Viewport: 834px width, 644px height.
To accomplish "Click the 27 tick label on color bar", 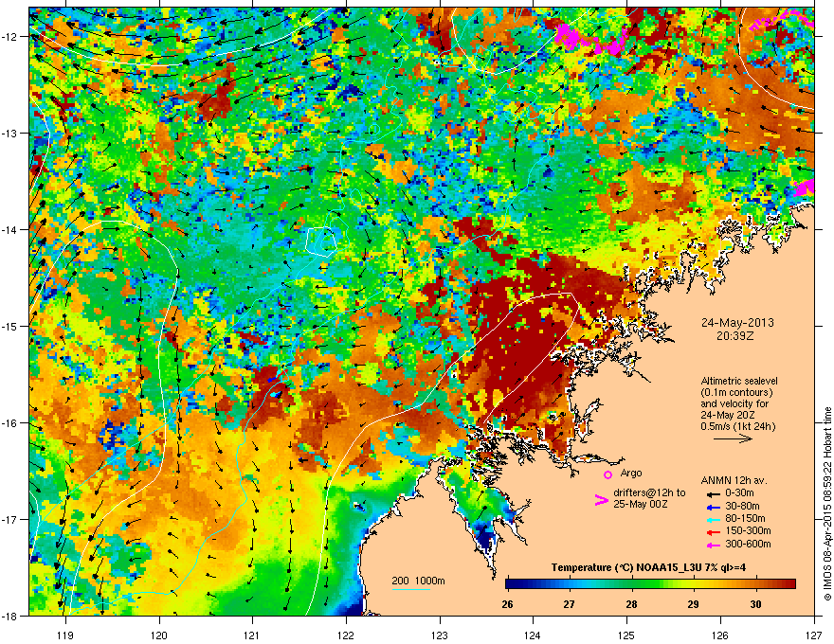I will coord(570,604).
